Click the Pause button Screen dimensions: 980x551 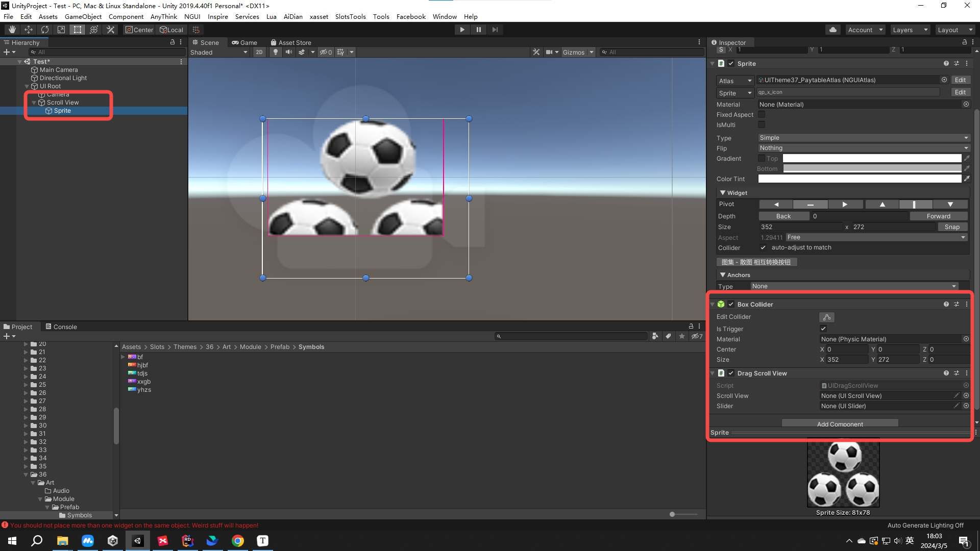point(478,30)
